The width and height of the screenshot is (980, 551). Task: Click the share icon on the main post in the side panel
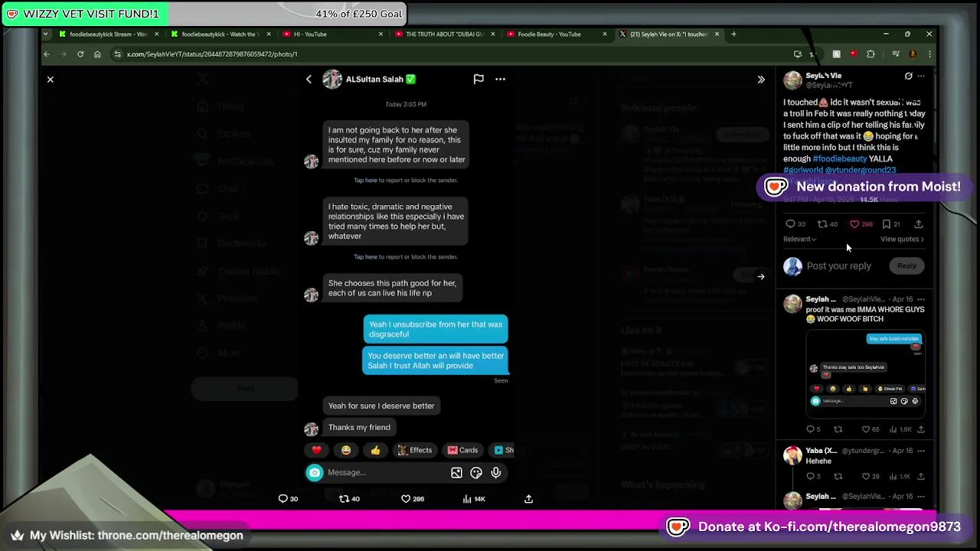pos(919,224)
